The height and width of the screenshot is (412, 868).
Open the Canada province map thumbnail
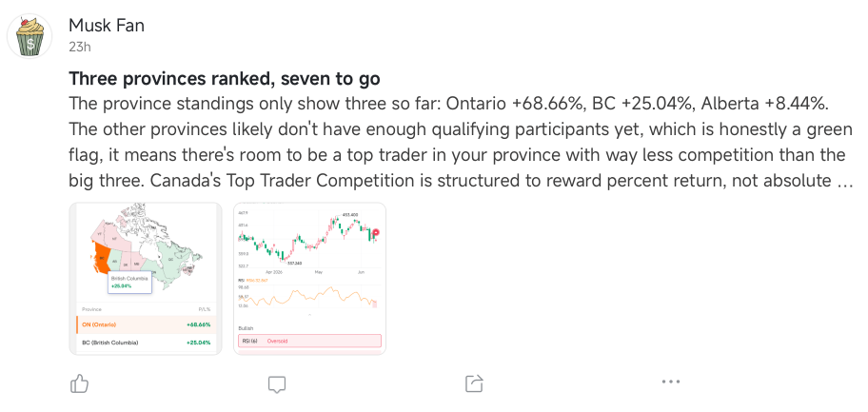tap(146, 279)
